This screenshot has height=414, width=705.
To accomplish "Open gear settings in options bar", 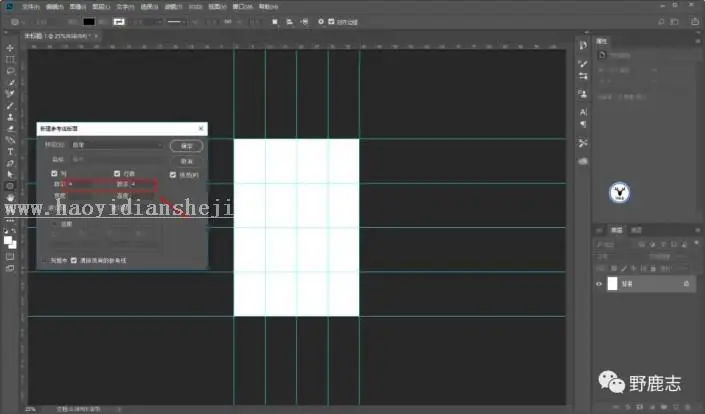I will coord(321,22).
